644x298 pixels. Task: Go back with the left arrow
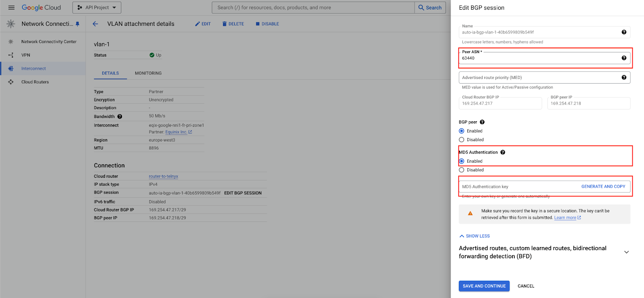pos(95,24)
